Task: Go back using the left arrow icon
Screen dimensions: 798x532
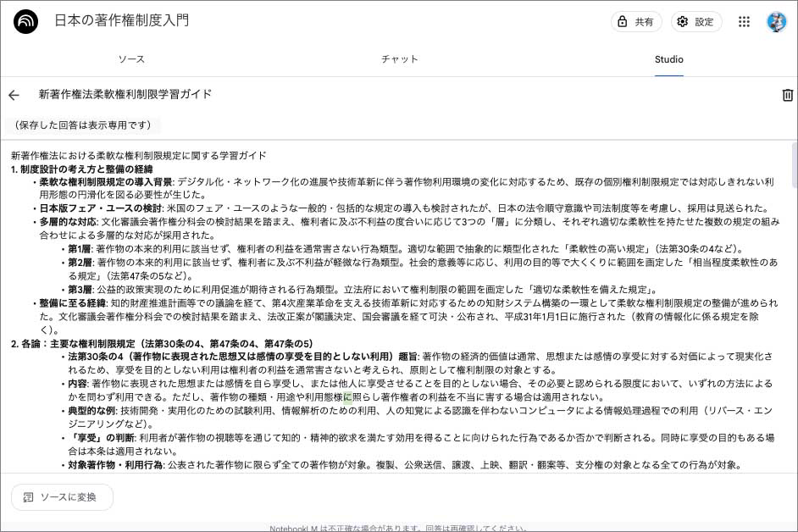Action: click(14, 95)
